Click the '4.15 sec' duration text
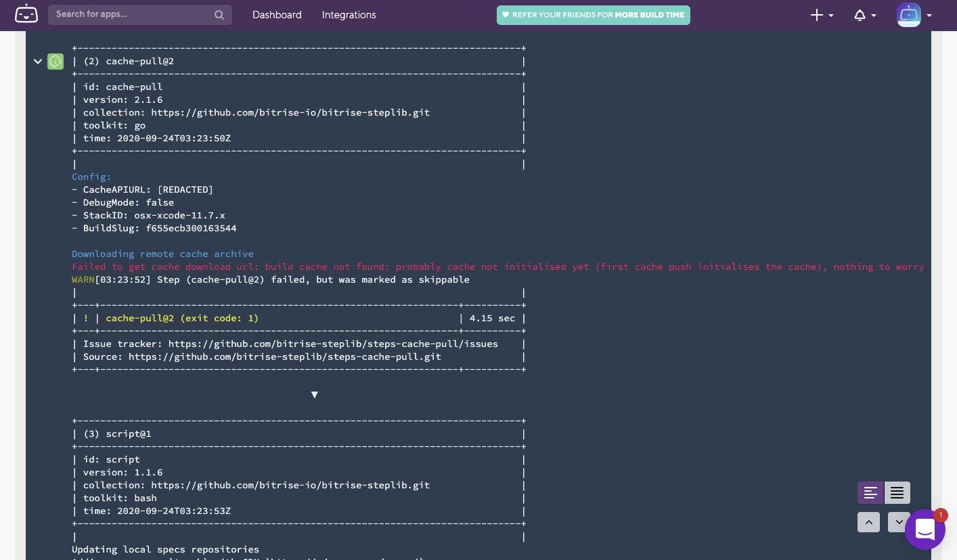 tap(492, 318)
